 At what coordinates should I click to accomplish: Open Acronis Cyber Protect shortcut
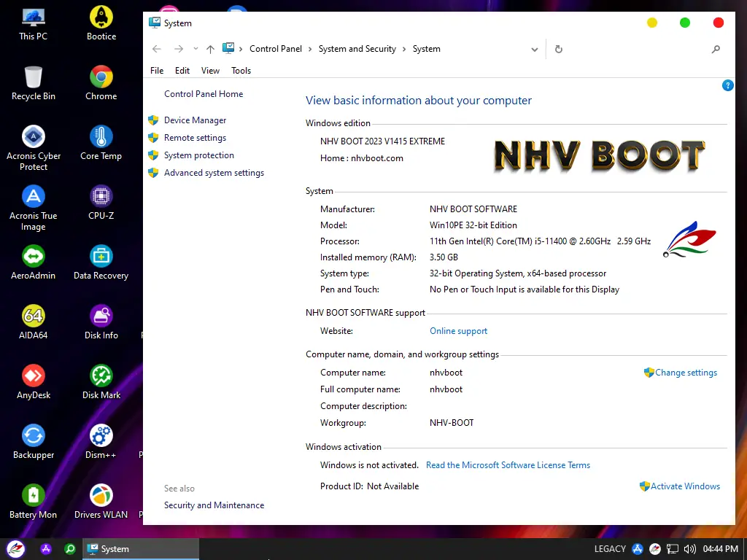[34, 148]
